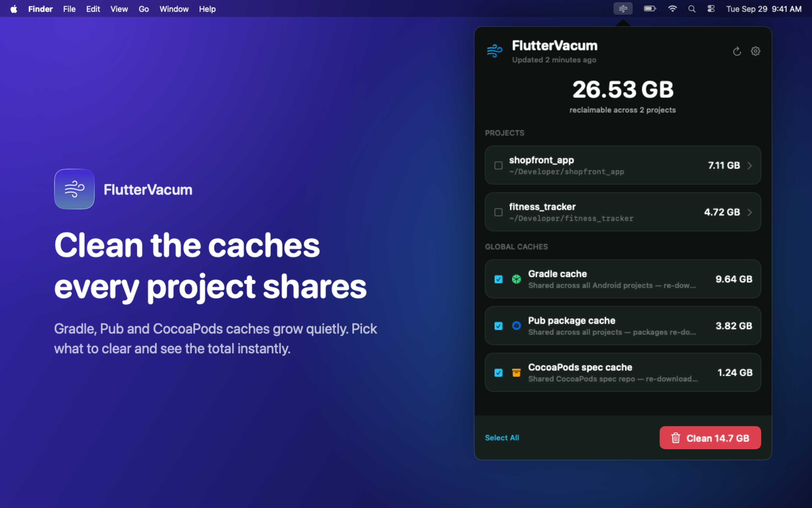Open the Edit menu
This screenshot has height=508, width=812.
point(93,9)
